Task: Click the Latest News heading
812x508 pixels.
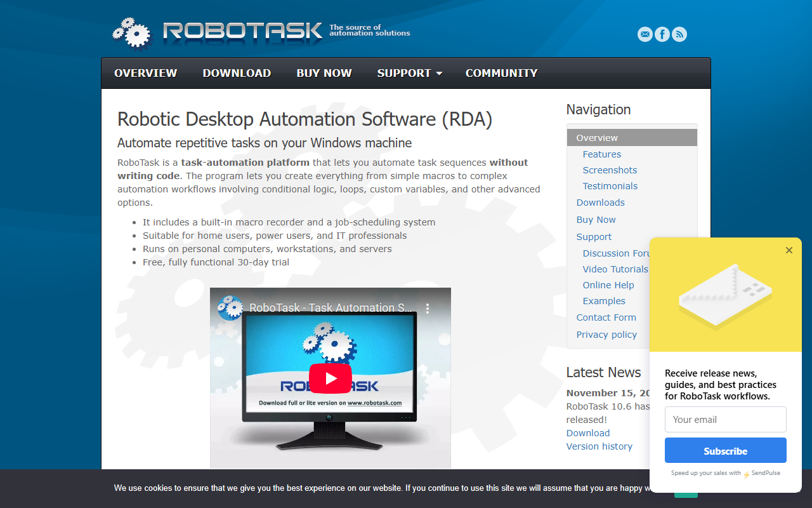Action: (604, 372)
